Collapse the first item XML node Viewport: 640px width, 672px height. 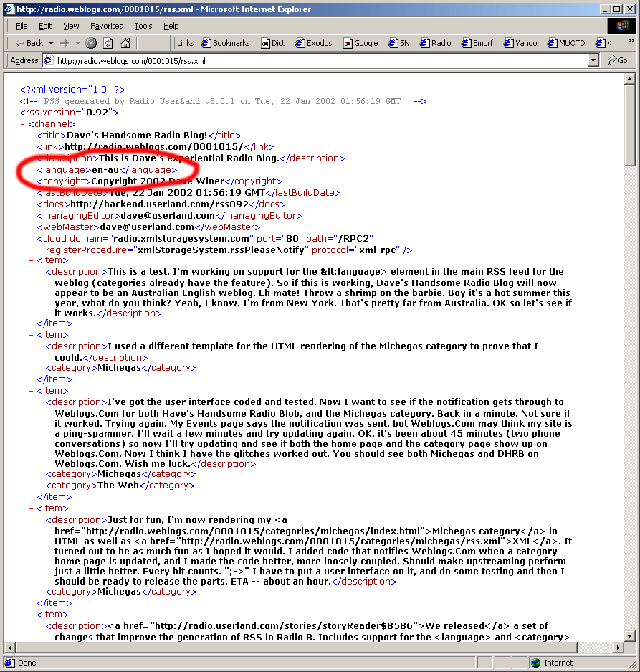click(x=32, y=260)
